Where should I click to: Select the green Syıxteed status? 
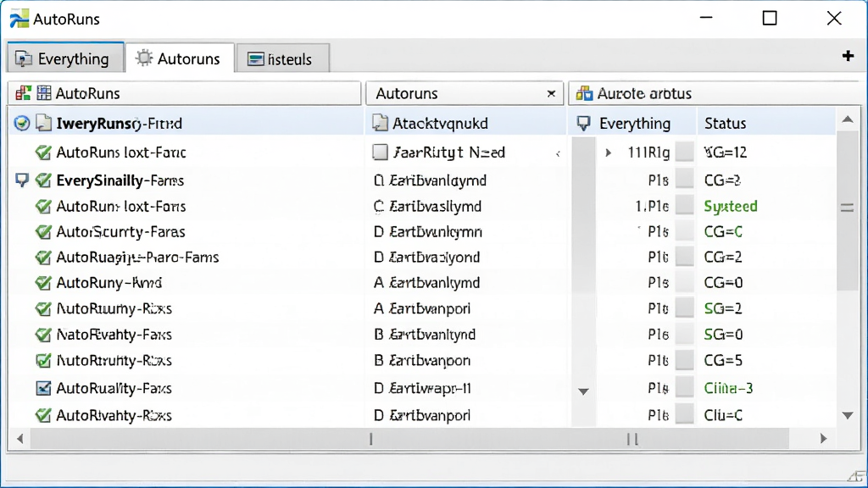point(731,206)
